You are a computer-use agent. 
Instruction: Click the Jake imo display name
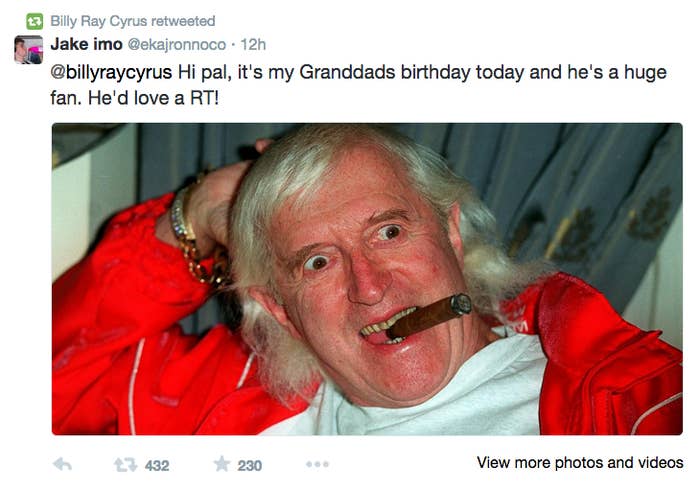click(86, 44)
